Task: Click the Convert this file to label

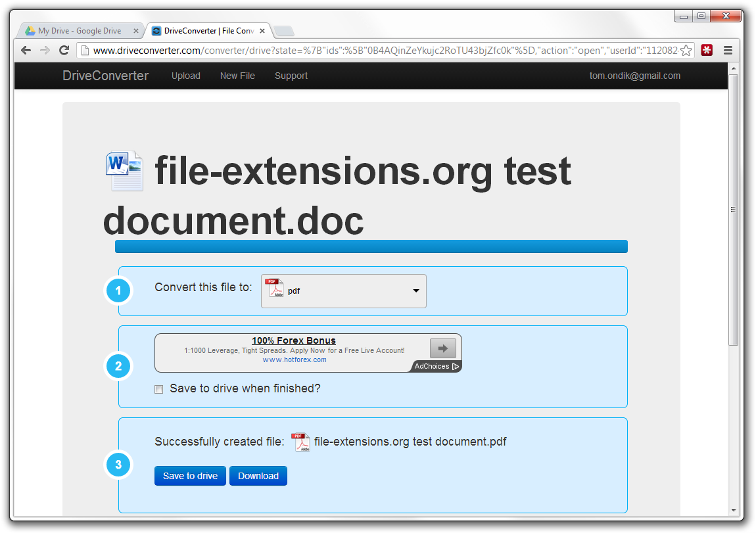Action: coord(204,287)
